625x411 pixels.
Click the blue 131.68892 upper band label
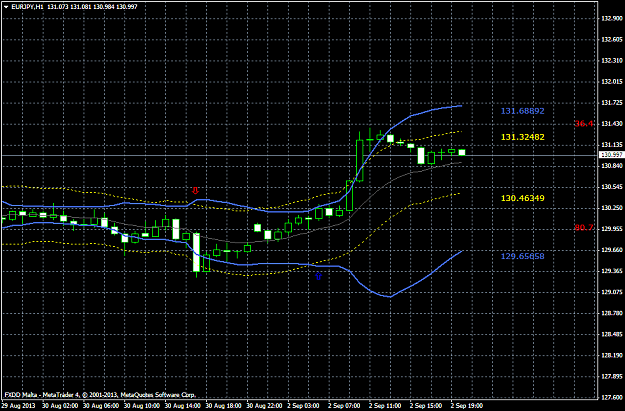click(x=522, y=111)
